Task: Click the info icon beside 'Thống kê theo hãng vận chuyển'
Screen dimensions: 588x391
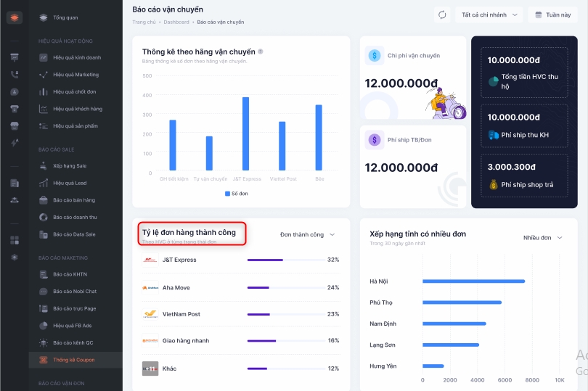Action: click(x=261, y=52)
